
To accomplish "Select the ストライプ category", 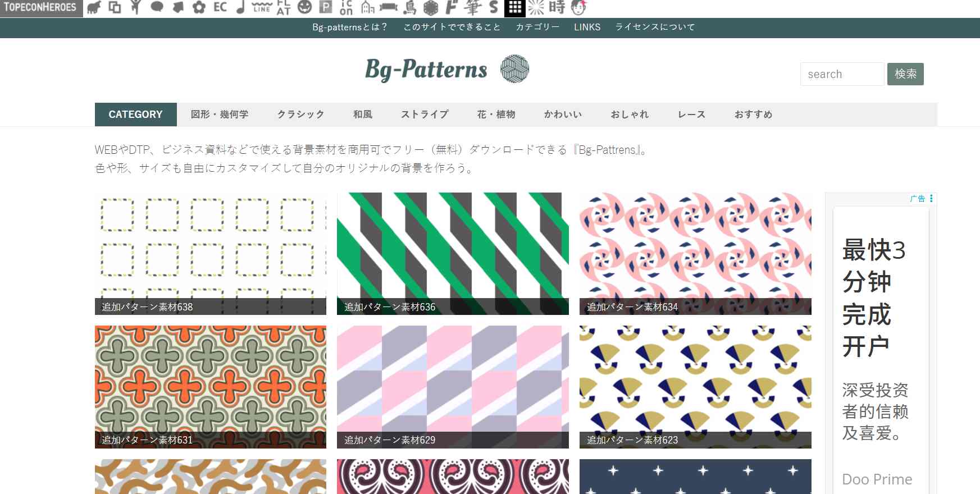I will [425, 115].
